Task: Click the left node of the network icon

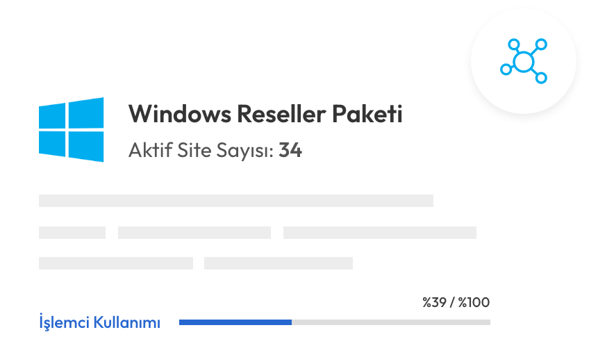Action: click(x=506, y=69)
